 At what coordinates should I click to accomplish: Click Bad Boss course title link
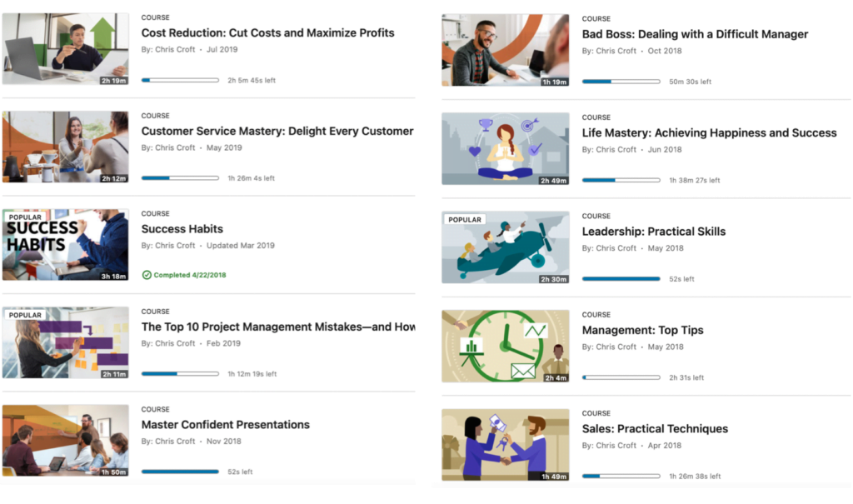click(x=695, y=34)
